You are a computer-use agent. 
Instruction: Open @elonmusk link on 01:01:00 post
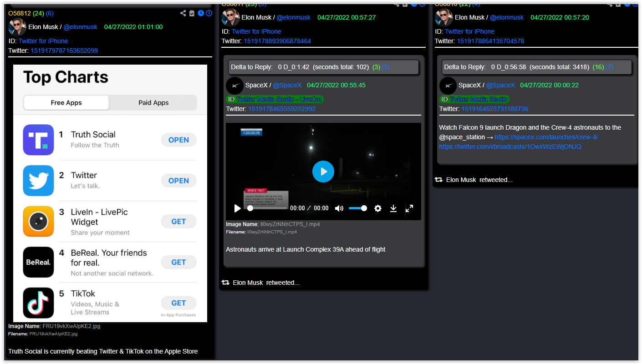coord(80,27)
